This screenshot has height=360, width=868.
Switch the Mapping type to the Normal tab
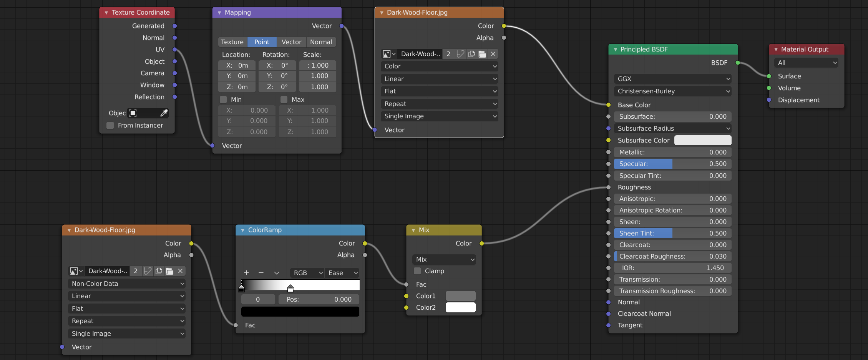(321, 42)
